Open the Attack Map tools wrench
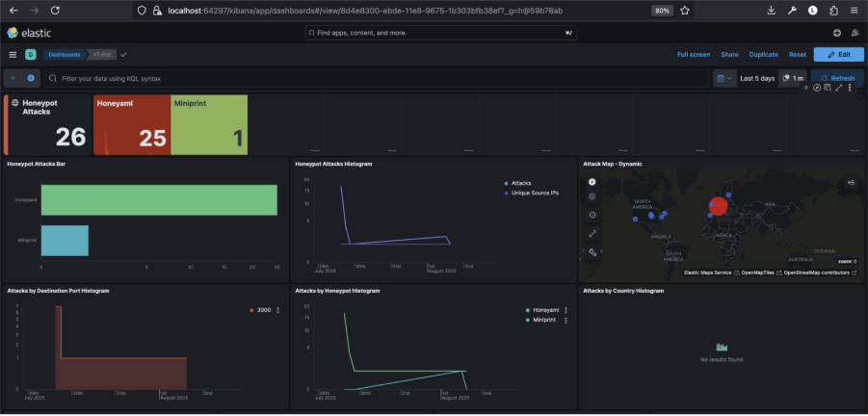 point(592,251)
